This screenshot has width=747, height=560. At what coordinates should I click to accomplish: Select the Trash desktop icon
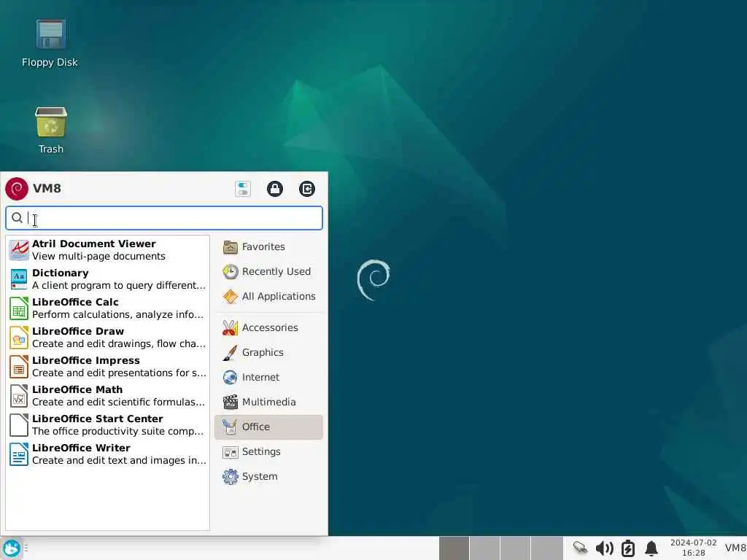51,131
